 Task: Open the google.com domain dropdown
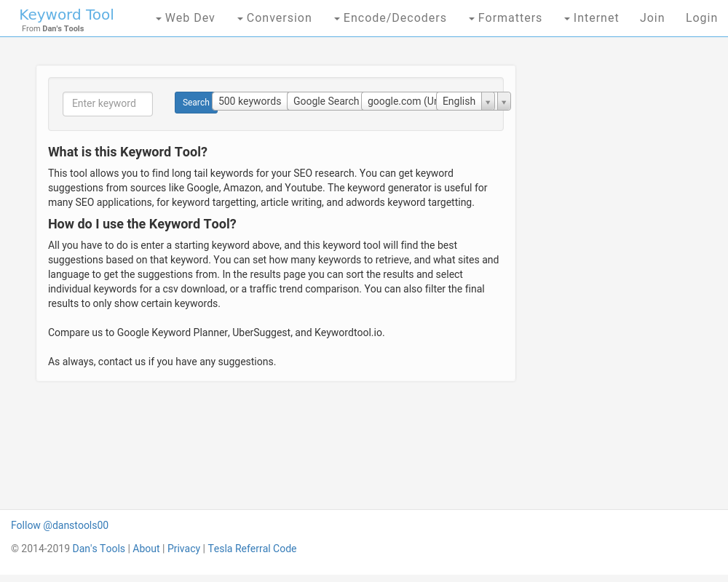(x=400, y=101)
